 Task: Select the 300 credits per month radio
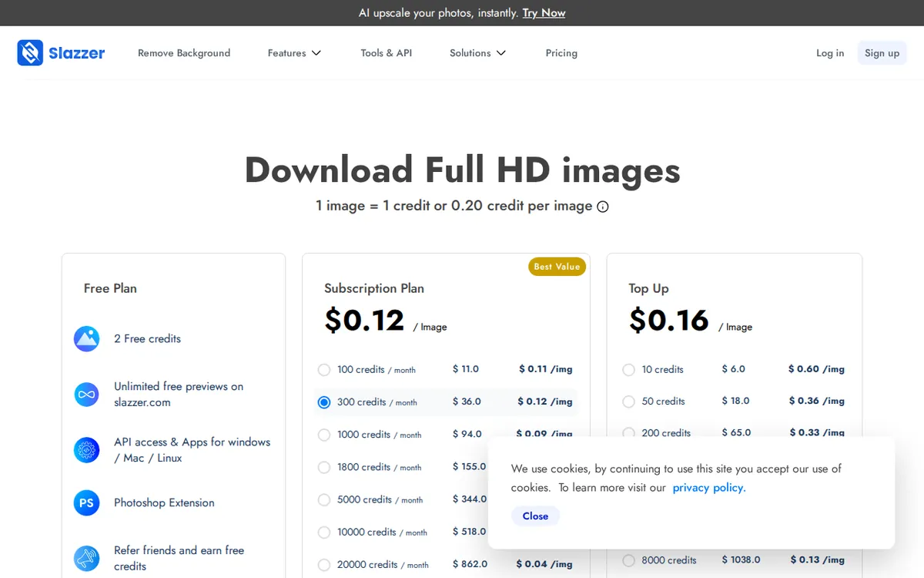(324, 402)
